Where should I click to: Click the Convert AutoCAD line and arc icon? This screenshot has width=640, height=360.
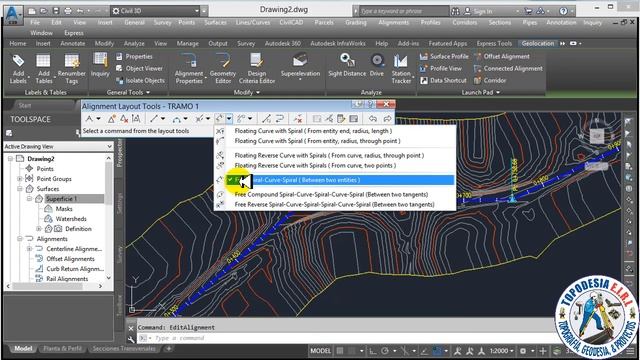pyautogui.click(x=266, y=119)
